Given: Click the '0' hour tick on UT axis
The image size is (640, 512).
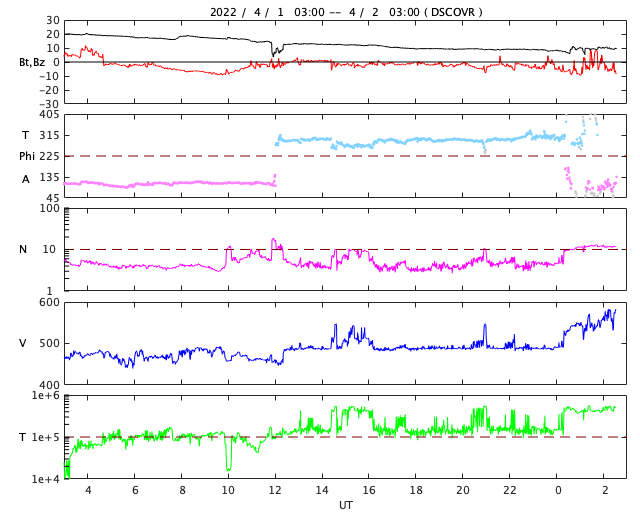Looking at the screenshot, I should point(557,490).
